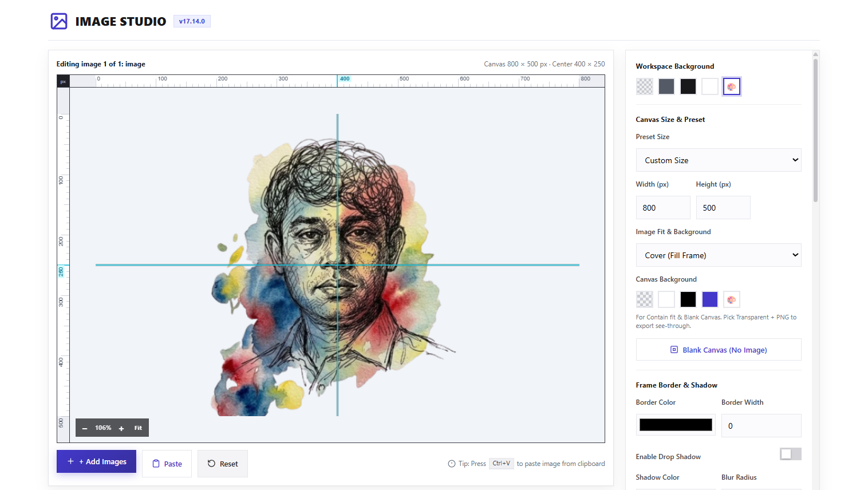Screen dimensions: 868x490
Task: Zoom out with the minus button
Action: click(85, 428)
